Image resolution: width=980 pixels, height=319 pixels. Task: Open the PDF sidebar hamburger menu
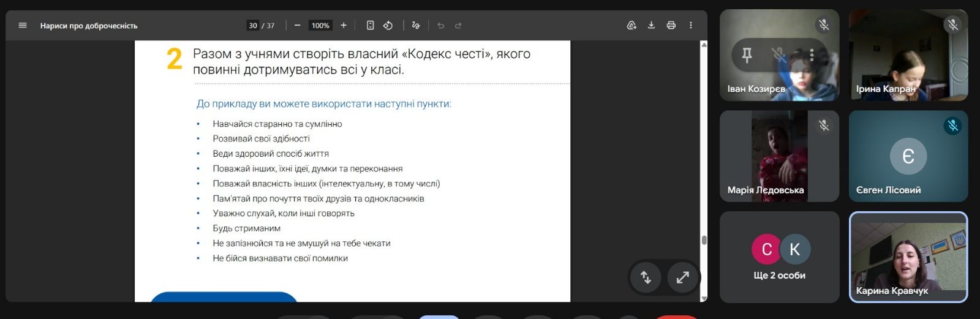(23, 26)
